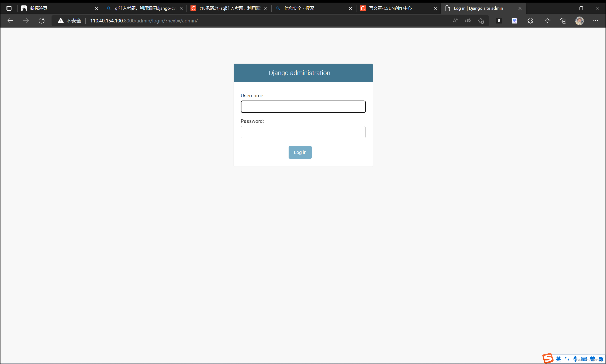
Task: Open the extensions puzzle icon
Action: (x=530, y=21)
